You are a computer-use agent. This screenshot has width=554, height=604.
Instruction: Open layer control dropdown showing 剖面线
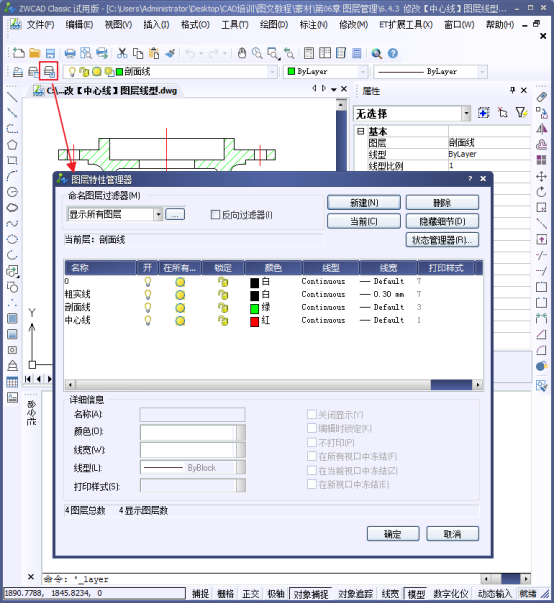(272, 72)
